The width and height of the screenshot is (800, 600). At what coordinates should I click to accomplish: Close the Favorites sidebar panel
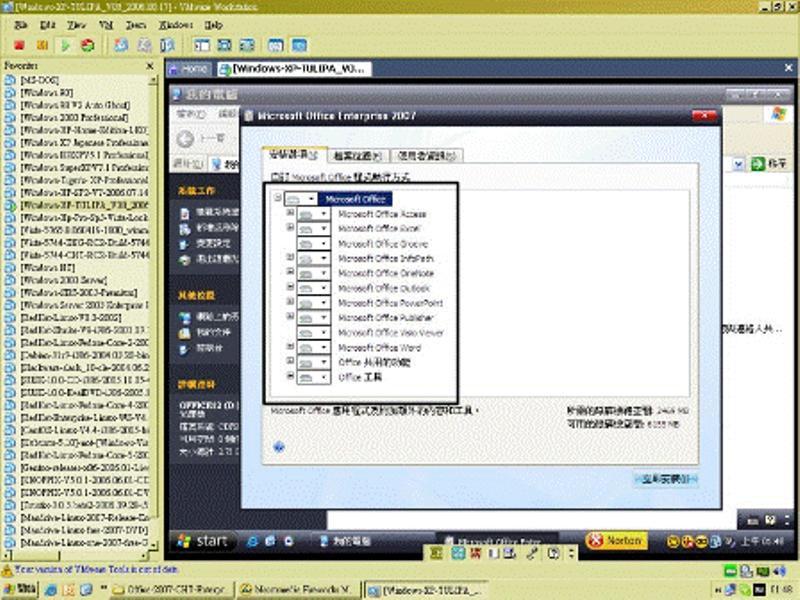[x=149, y=66]
